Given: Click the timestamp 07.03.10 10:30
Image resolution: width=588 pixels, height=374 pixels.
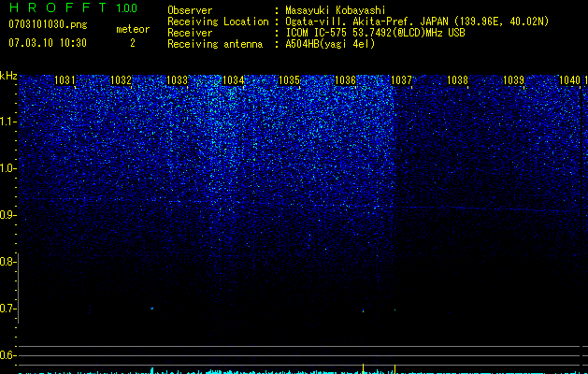Looking at the screenshot, I should click(48, 43).
